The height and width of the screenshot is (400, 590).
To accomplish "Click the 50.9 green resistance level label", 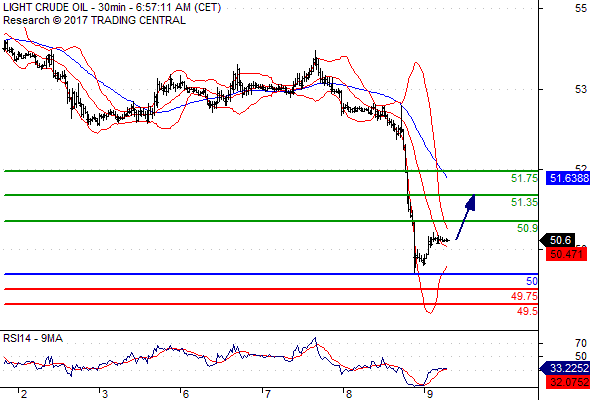I will pyautogui.click(x=527, y=228).
